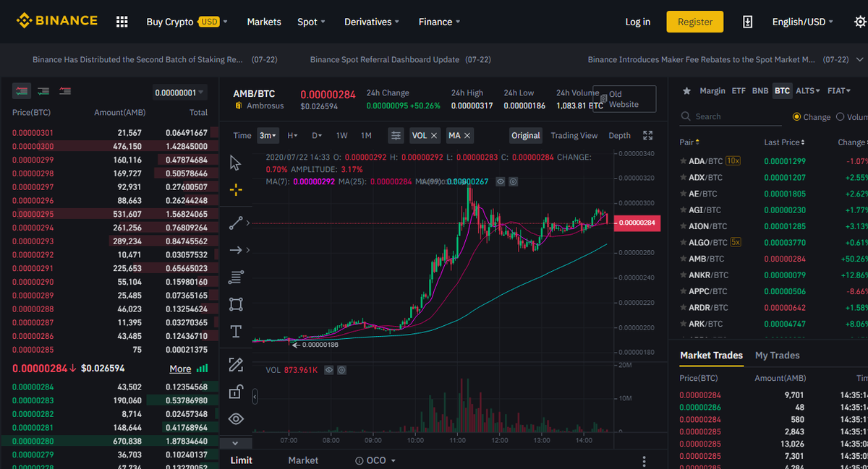Screen dimensions: 868x469
Task: Open OCO order type dropdown
Action: tap(375, 460)
